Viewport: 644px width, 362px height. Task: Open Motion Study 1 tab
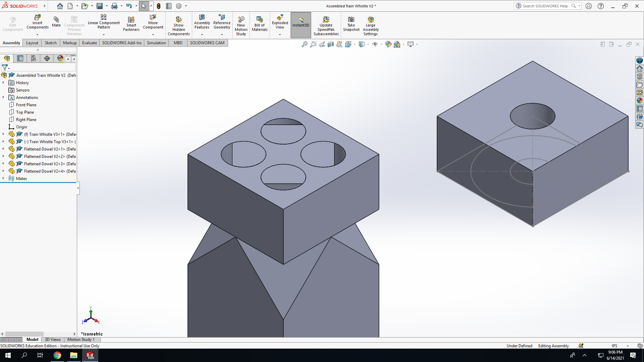(x=81, y=340)
